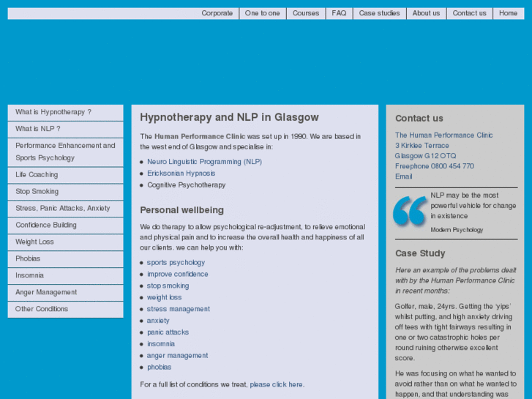Click the sports psychology list link

tap(176, 263)
